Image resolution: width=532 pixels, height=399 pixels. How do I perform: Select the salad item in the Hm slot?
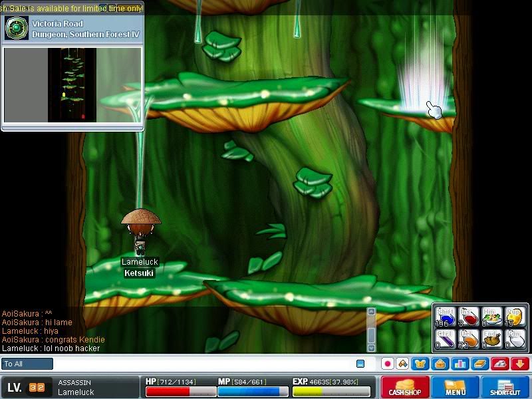pos(491,317)
